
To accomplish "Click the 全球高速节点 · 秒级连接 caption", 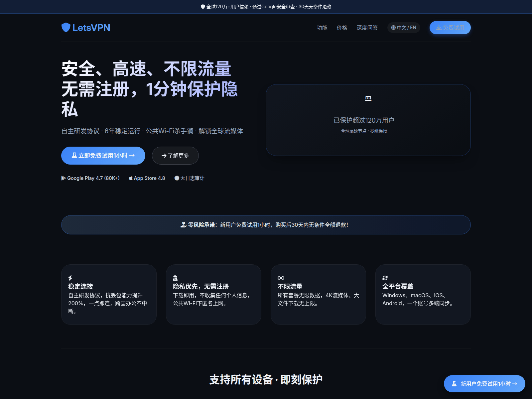I will pos(364,131).
